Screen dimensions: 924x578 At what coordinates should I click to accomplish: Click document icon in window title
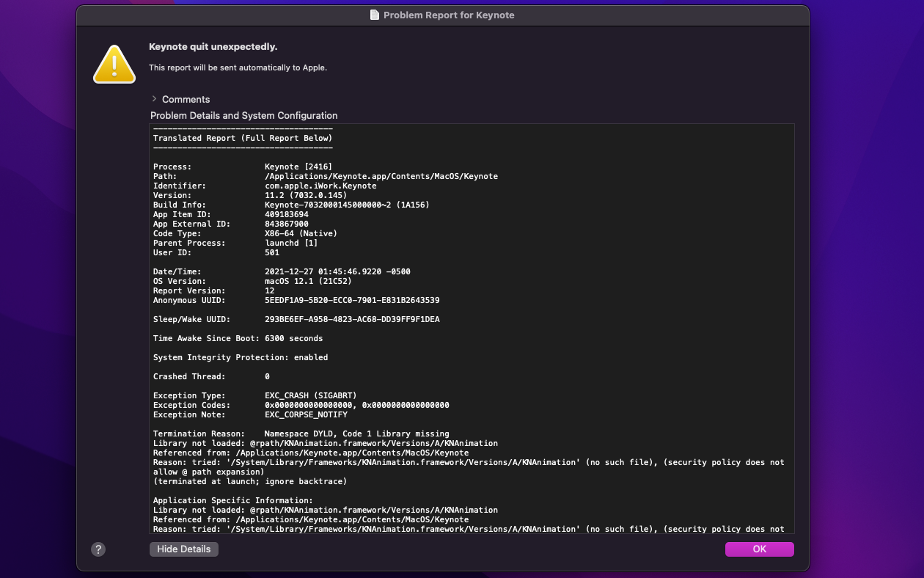[375, 15]
